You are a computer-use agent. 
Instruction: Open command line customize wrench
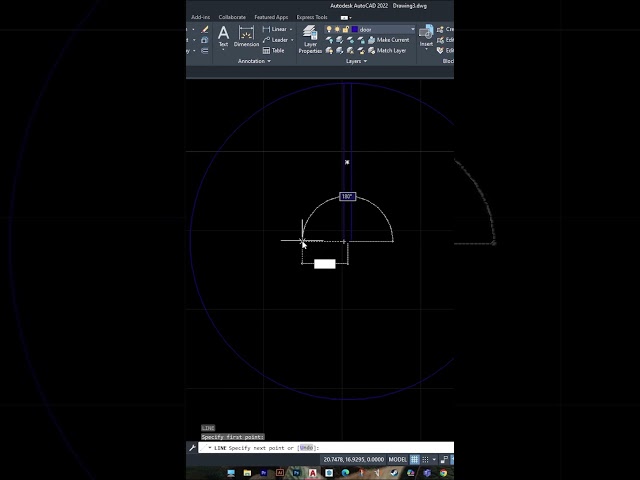[x=192, y=448]
